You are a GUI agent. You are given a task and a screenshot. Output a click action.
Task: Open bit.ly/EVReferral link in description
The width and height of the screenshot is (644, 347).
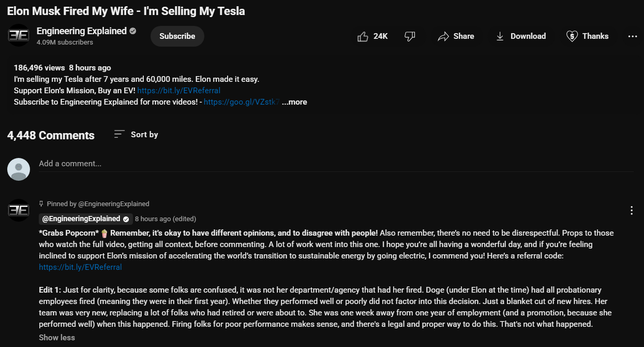pos(179,91)
